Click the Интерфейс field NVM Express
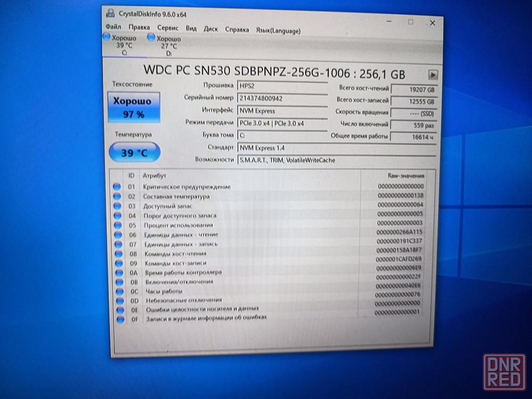The height and width of the screenshot is (399, 532). click(282, 111)
